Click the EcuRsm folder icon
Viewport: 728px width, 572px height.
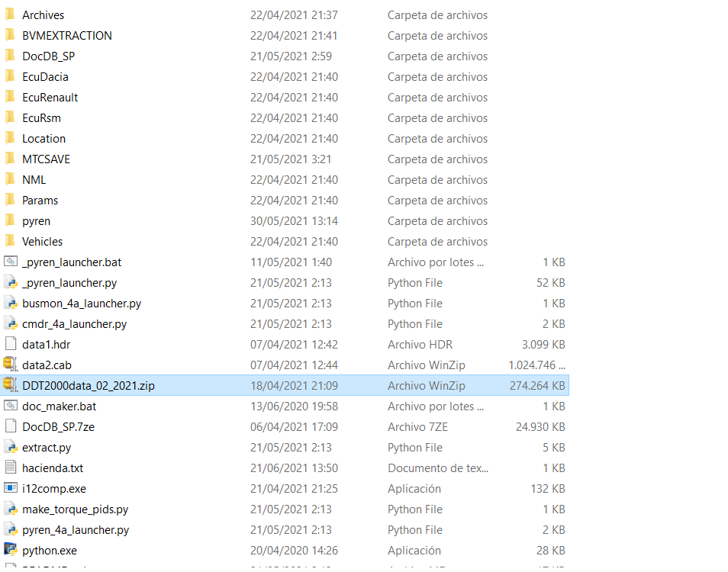10,118
